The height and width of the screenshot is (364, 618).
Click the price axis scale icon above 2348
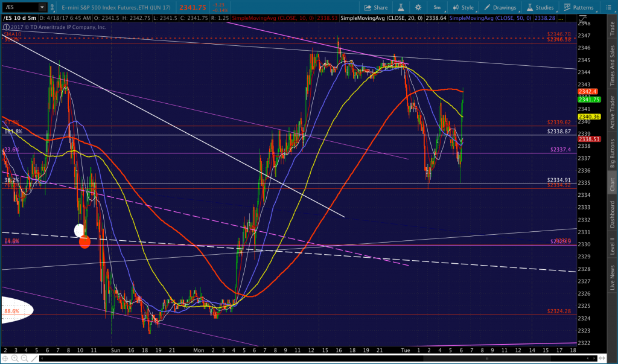pos(584,19)
